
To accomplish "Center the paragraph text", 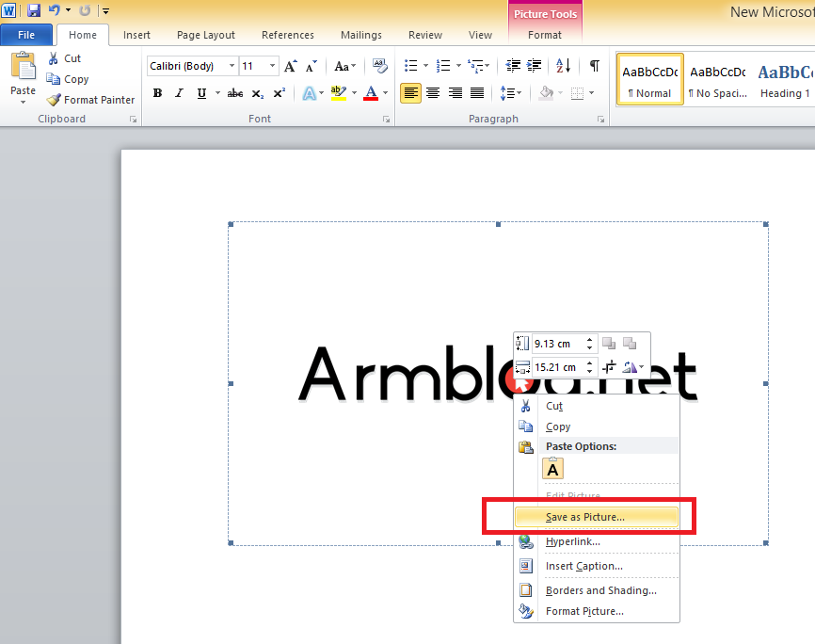I will [433, 93].
